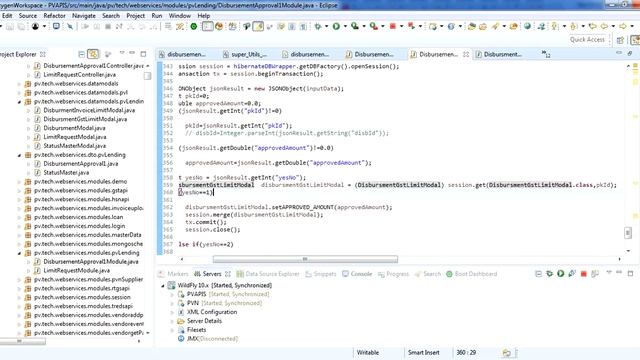Viewport: 640px width, 360px height.
Task: Toggle the highlighted block selection toolbar button
Action: click(x=207, y=27)
